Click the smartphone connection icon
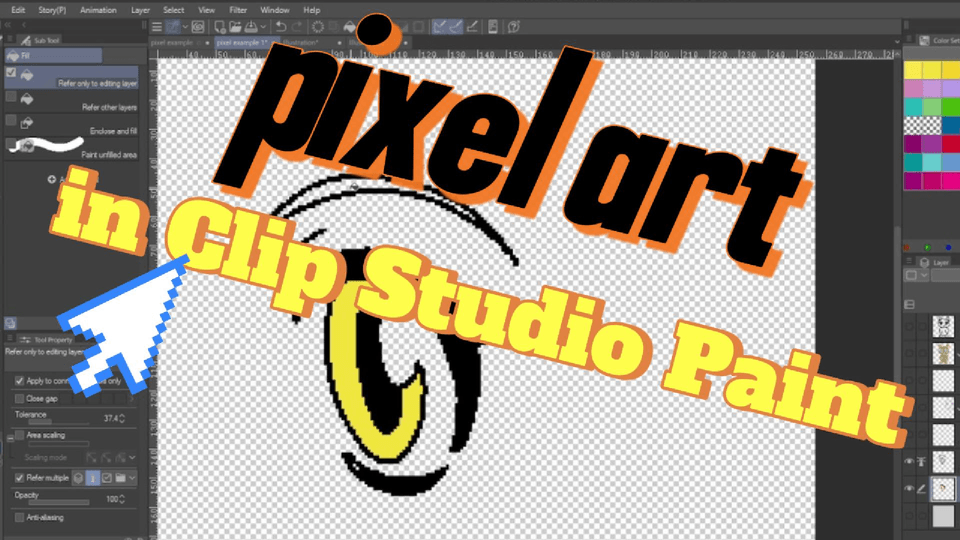960x540 pixels. [493, 27]
